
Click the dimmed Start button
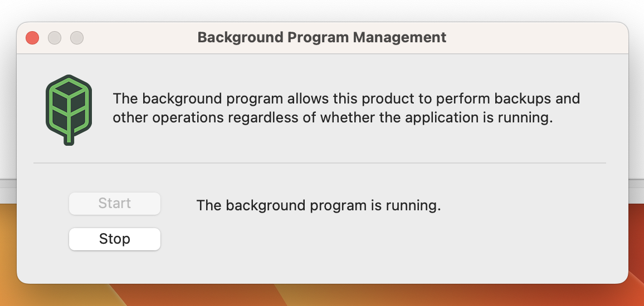pos(115,204)
